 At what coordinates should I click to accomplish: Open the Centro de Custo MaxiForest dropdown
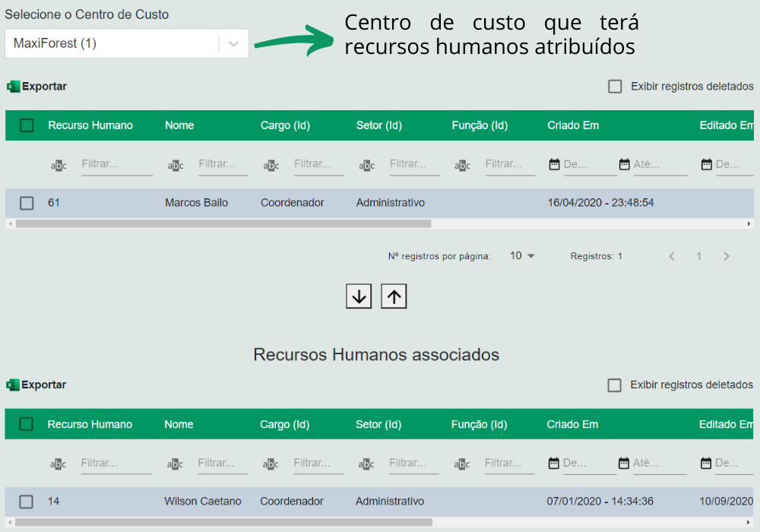[x=233, y=43]
